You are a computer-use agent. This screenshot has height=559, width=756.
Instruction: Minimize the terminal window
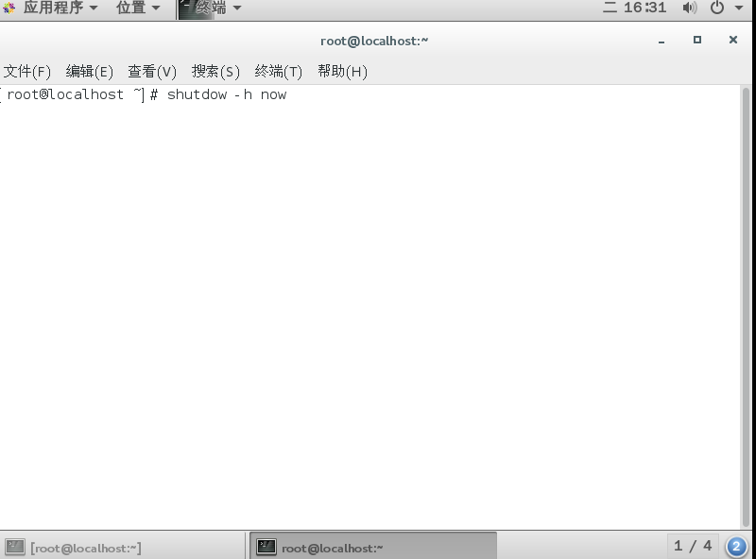[x=661, y=42]
